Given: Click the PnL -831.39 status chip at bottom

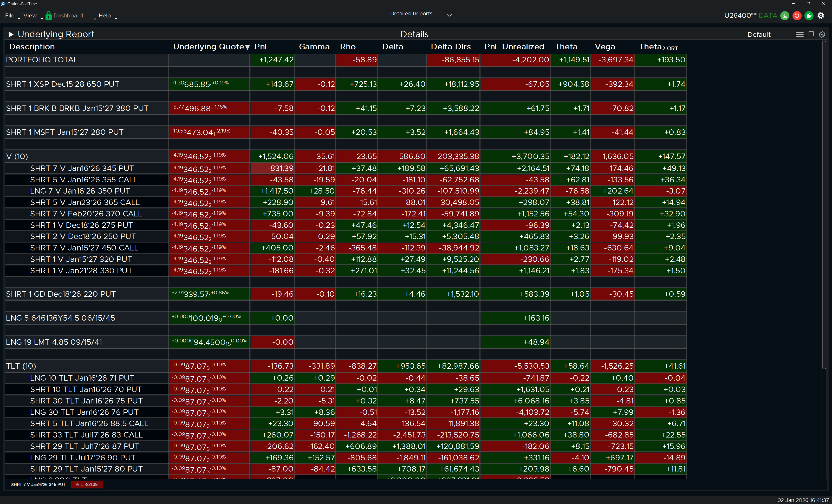Looking at the screenshot, I should tap(86, 485).
